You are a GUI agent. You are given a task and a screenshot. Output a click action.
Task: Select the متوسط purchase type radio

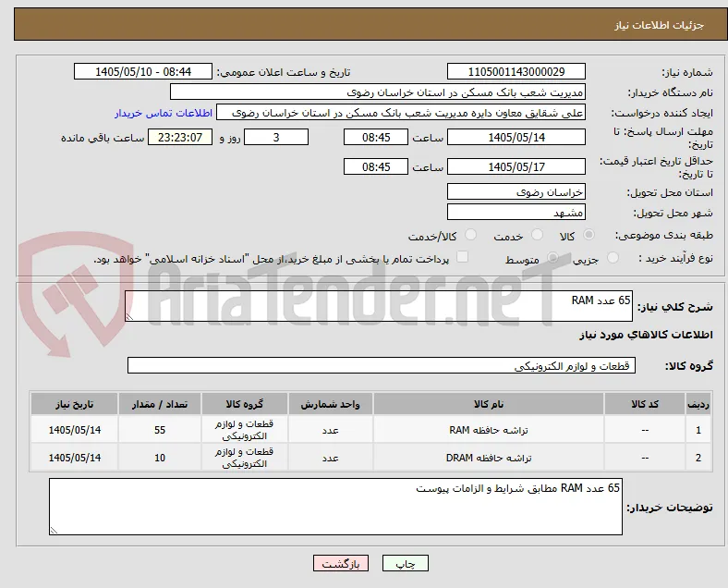click(552, 258)
